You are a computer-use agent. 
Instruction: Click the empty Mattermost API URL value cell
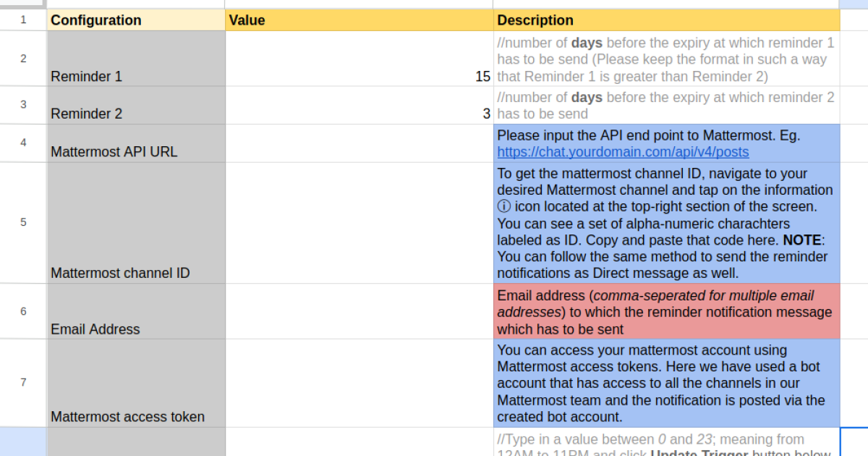(359, 143)
